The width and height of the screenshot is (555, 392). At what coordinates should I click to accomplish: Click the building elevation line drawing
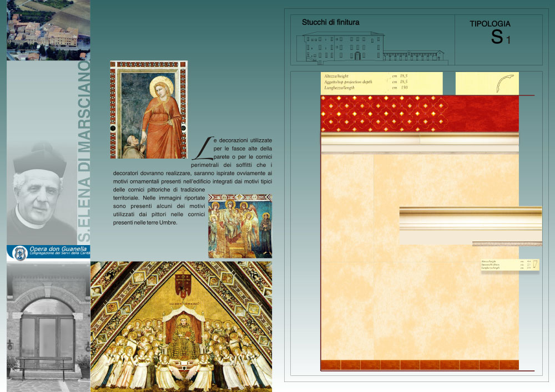pos(372,47)
